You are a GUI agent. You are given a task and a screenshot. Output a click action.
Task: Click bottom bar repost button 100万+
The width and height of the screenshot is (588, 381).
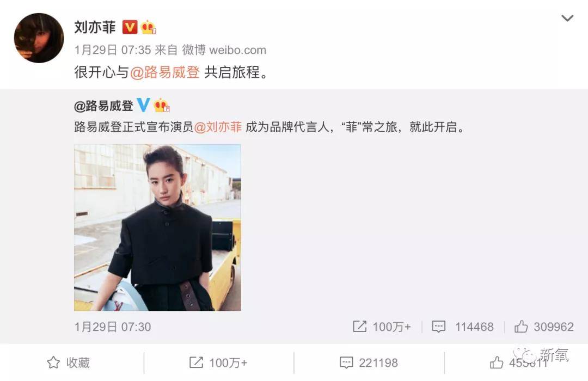[218, 362]
